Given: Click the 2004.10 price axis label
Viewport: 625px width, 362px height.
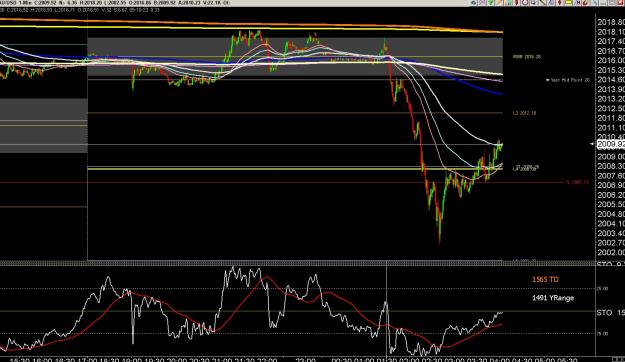Looking at the screenshot, I should [611, 224].
